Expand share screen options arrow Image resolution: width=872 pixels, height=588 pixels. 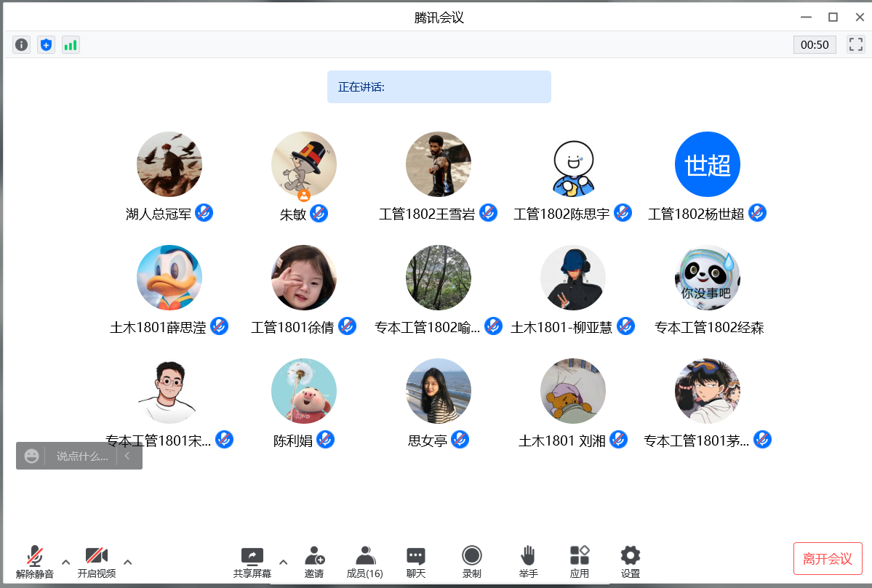coord(284,562)
